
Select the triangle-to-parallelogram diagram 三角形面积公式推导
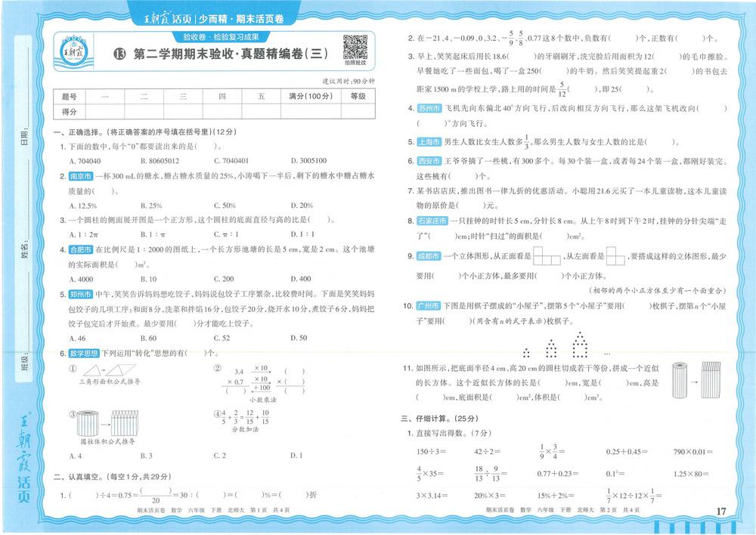click(x=110, y=375)
